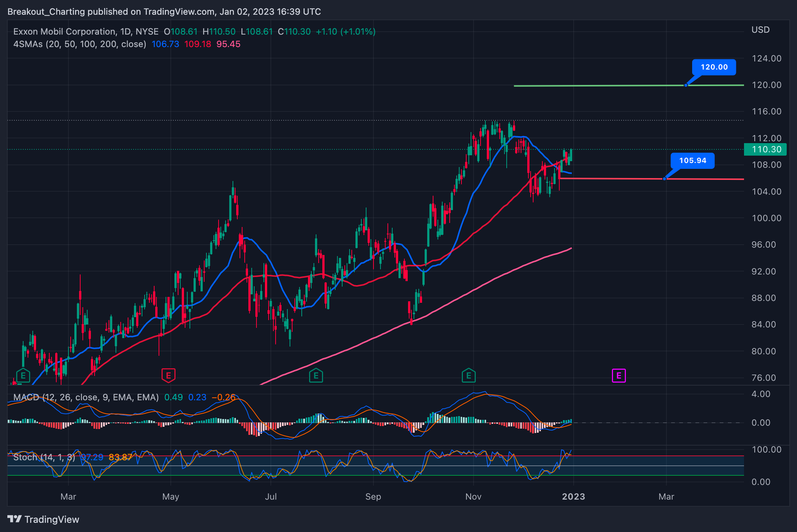This screenshot has width=797, height=532.
Task: Click the blue 120.00 price callout
Action: click(714, 67)
